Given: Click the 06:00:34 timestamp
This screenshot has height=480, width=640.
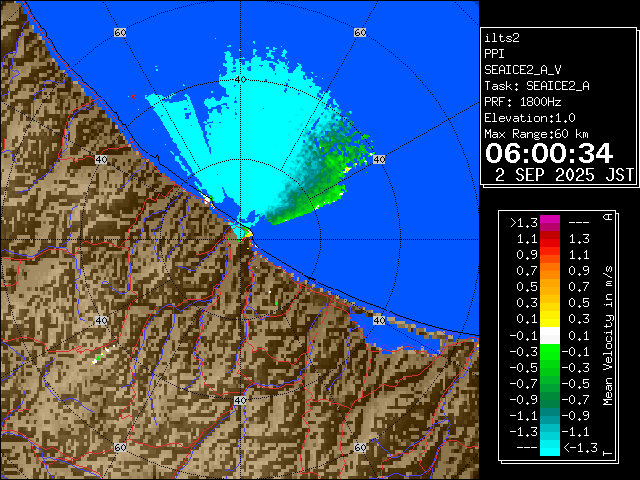Looking at the screenshot, I should coord(548,152).
